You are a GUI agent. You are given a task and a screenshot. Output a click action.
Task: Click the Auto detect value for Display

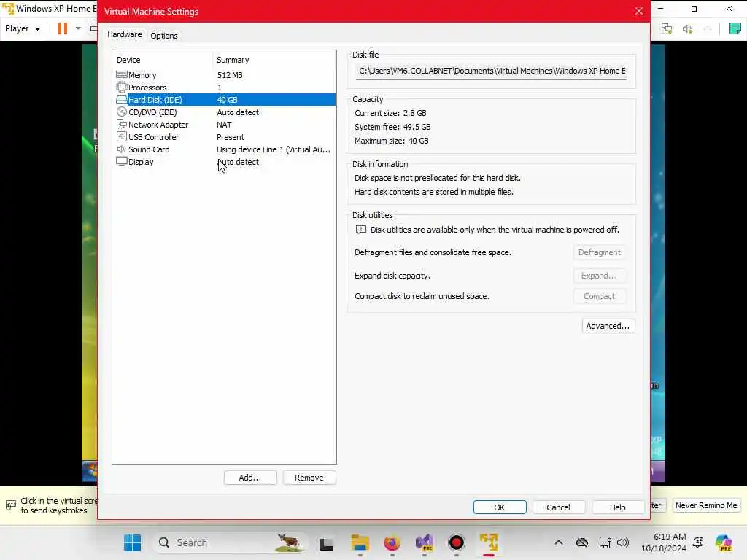tap(238, 162)
